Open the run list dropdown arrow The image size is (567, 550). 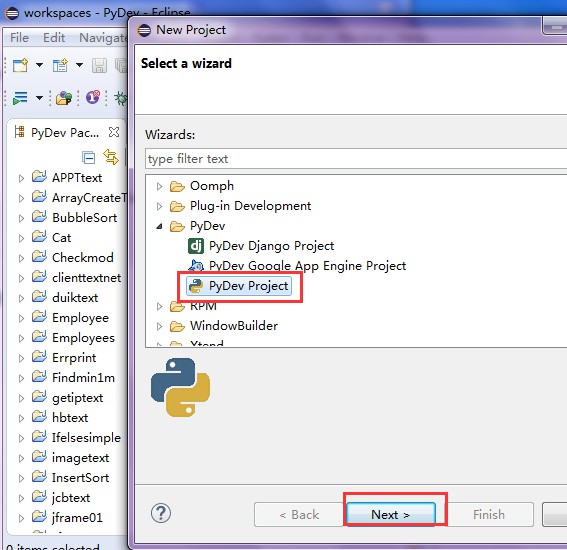[x=39, y=98]
